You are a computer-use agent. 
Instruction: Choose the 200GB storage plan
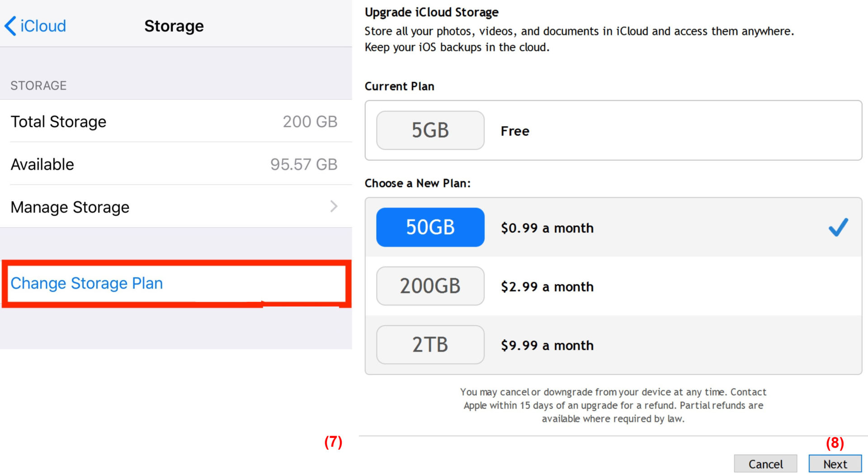[x=430, y=286]
